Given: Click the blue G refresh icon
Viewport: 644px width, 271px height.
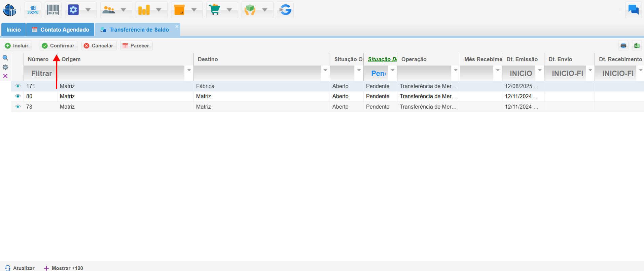Looking at the screenshot, I should coord(285,10).
